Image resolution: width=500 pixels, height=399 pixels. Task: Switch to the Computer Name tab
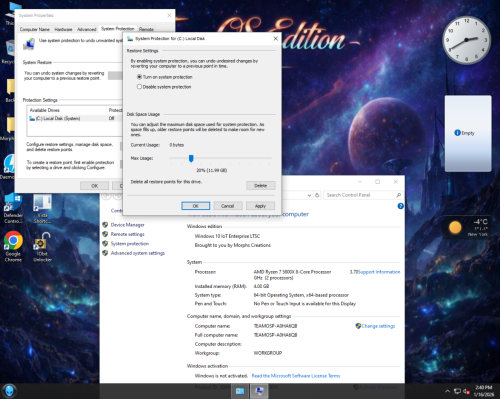35,29
